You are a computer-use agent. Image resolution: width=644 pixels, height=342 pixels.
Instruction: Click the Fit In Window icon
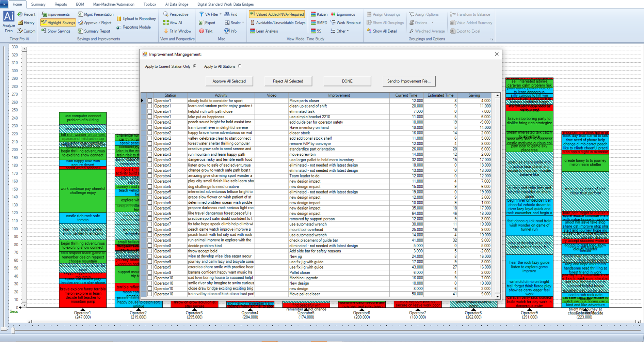tap(166, 31)
